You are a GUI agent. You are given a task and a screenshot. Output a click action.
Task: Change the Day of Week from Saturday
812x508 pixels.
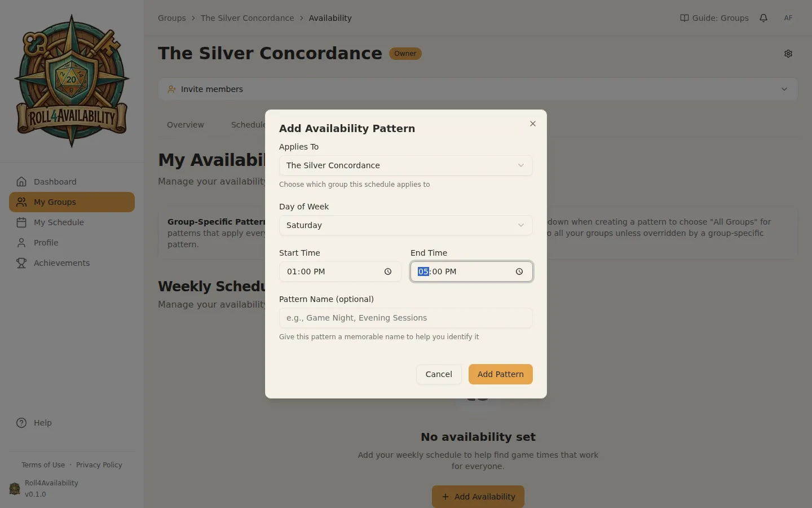(405, 225)
